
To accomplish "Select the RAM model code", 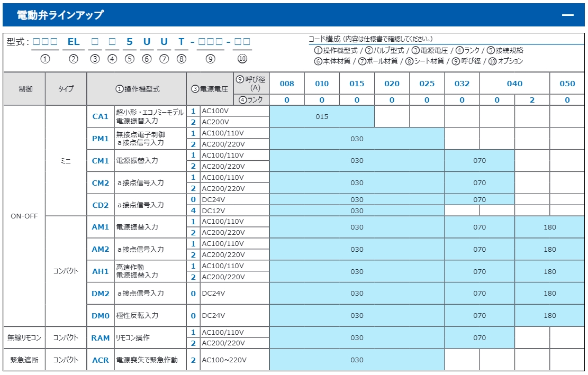I will 101,338.
